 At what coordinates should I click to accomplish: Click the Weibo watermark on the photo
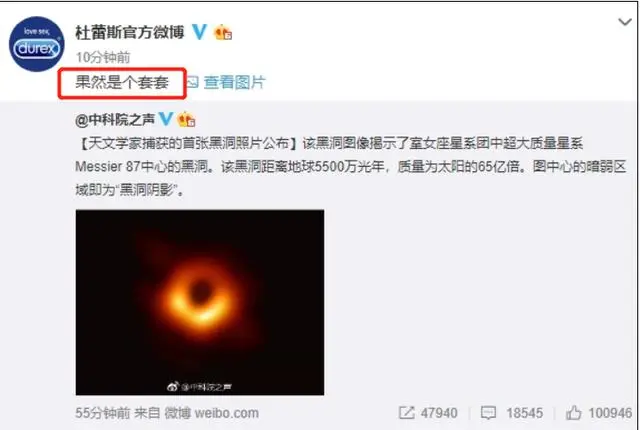click(x=200, y=386)
